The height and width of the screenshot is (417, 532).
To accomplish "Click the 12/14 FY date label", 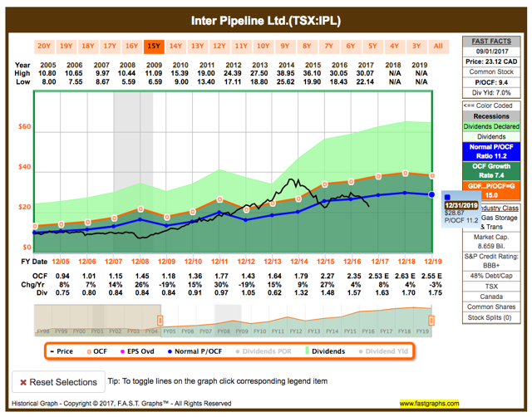I will [299, 262].
